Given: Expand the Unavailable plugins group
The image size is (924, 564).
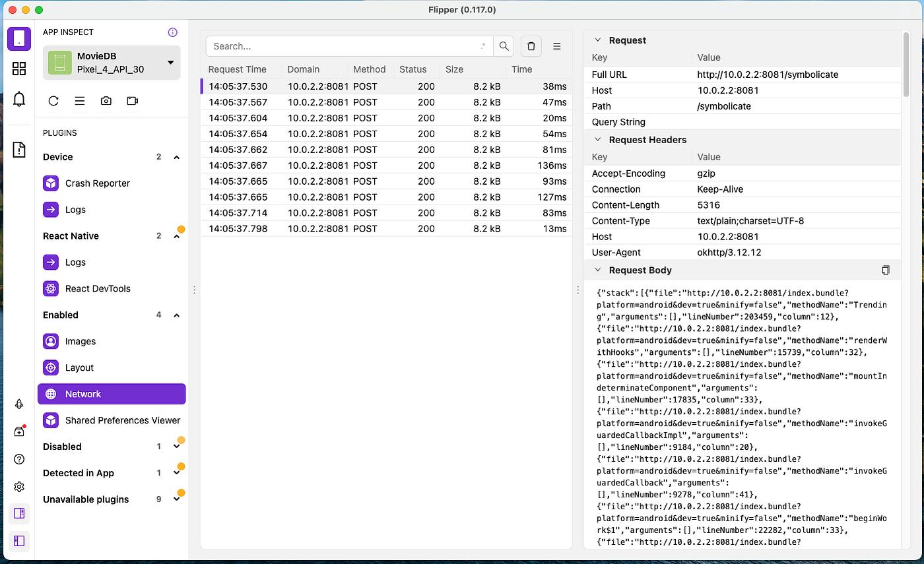Looking at the screenshot, I should [177, 499].
